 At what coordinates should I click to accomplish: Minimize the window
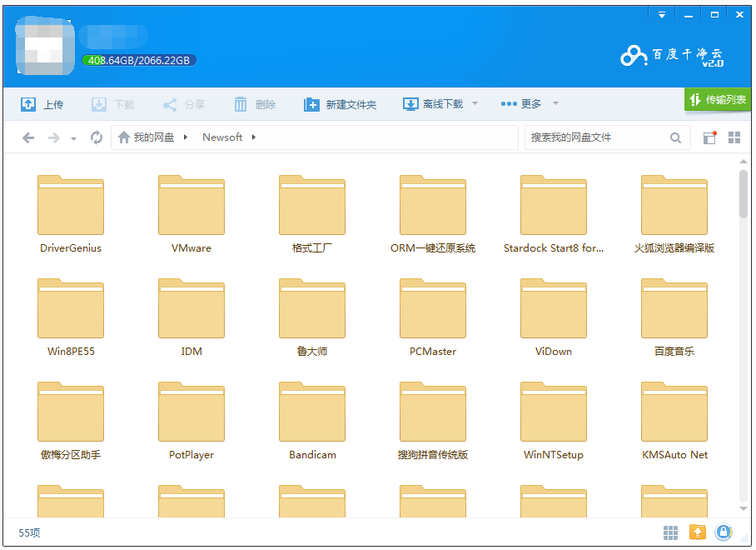[x=689, y=15]
